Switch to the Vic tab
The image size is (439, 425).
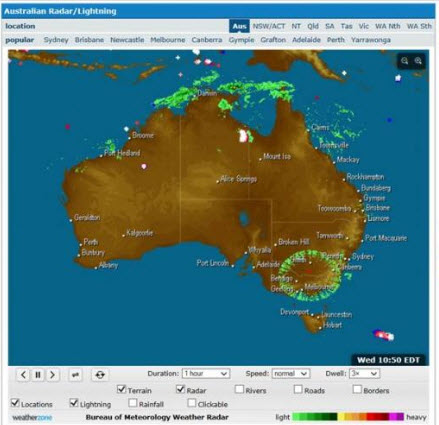[364, 26]
